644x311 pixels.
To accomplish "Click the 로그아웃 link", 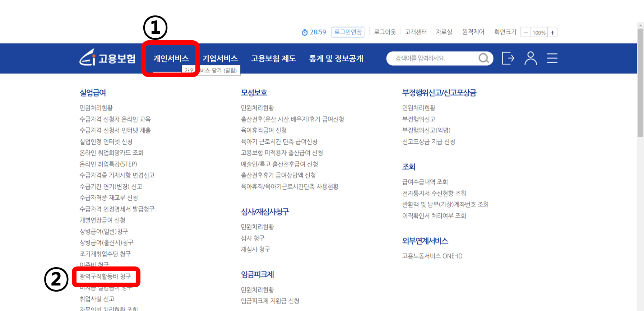I will point(385,32).
